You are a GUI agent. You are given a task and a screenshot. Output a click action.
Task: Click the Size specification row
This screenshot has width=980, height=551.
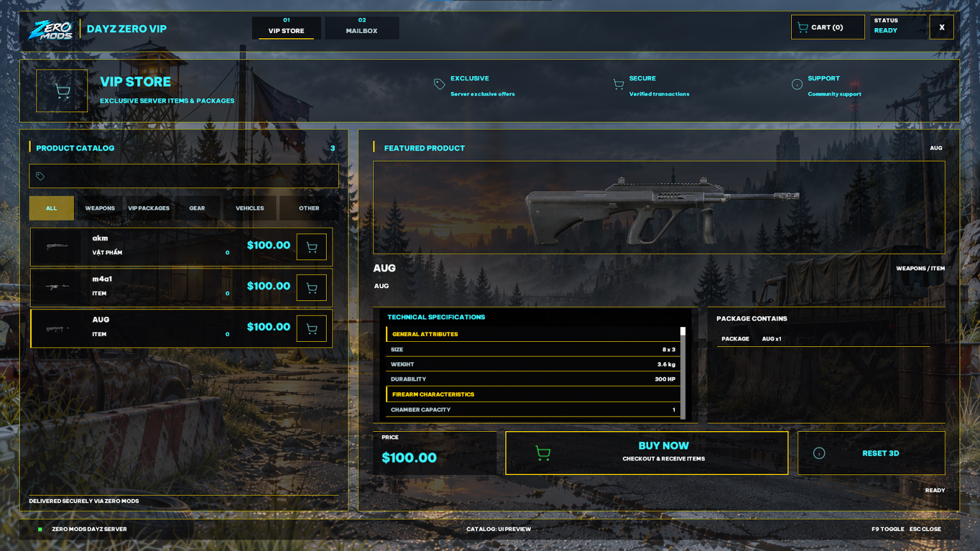point(533,349)
